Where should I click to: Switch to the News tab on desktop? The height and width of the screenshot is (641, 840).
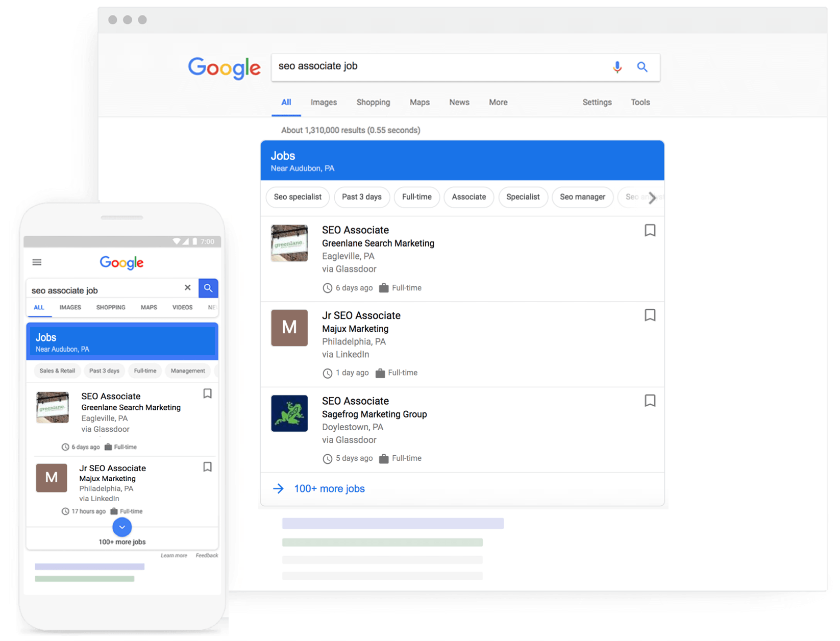[x=459, y=102]
